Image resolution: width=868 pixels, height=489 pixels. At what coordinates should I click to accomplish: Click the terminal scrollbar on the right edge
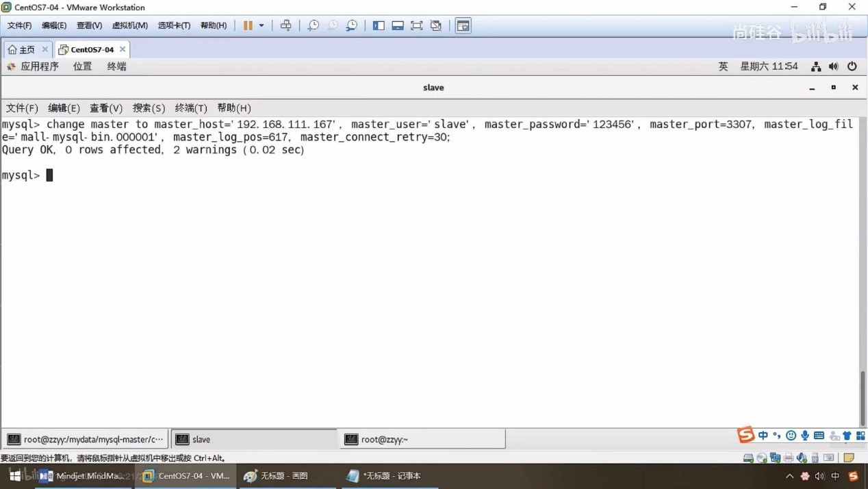pos(861,397)
